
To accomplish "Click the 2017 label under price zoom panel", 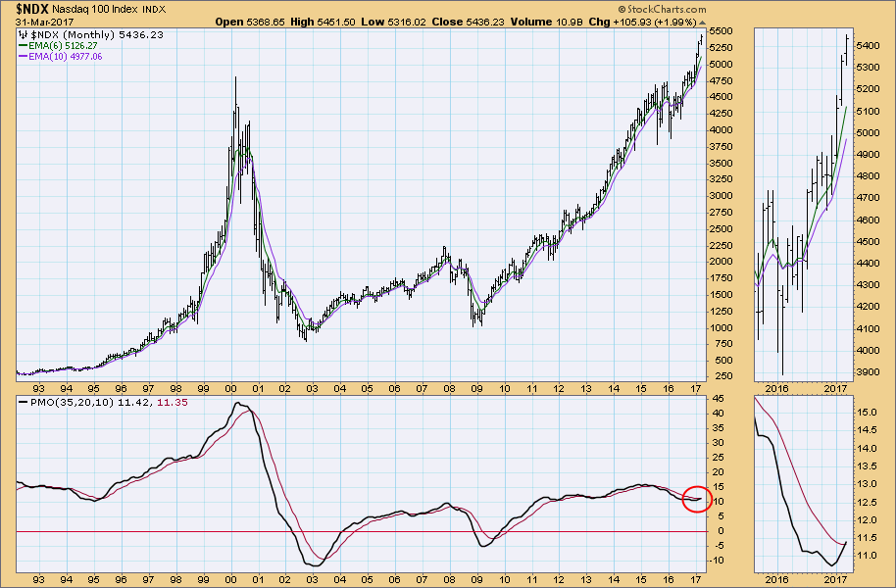I will coord(835,389).
